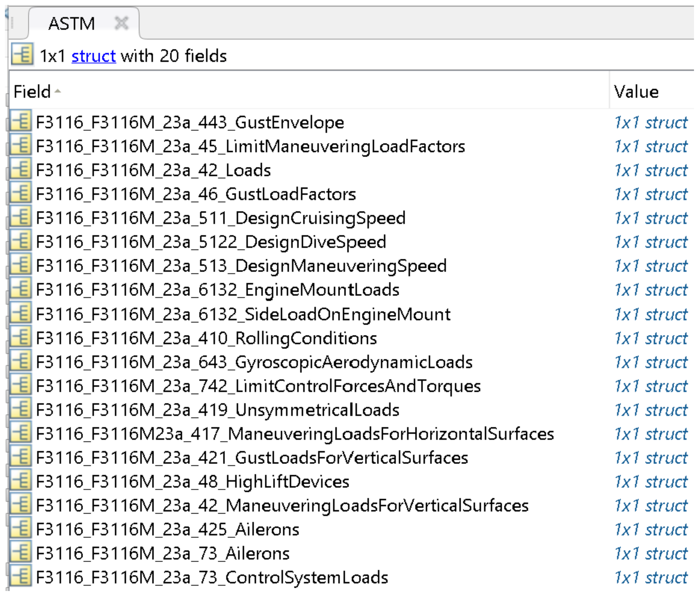Select field F3116_F3116M23a_417_ManeuveringLoadsForHorizontalSurfaces
Screen dimensions: 700x594
295,434
